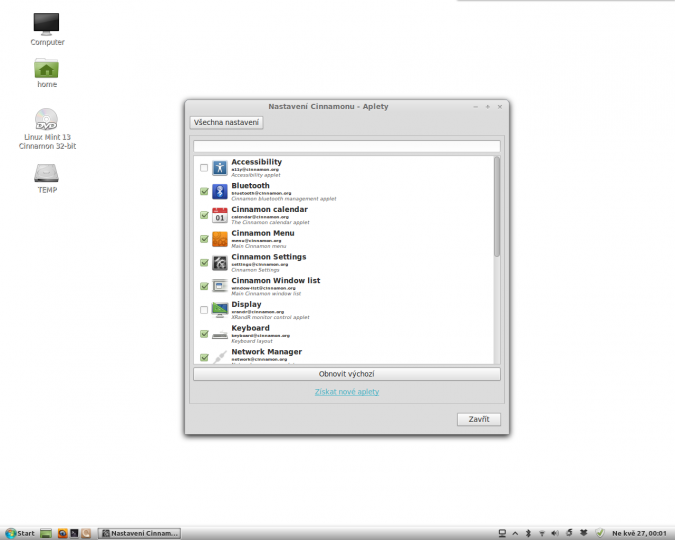Click the Accessibility applet icon
Screen dimensions: 675x540
[220, 168]
